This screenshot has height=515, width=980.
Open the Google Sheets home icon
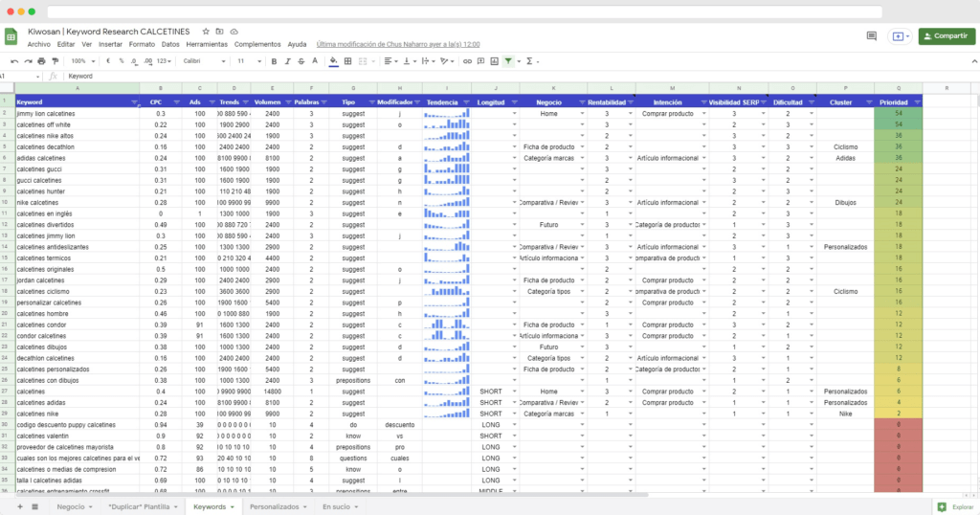point(11,37)
